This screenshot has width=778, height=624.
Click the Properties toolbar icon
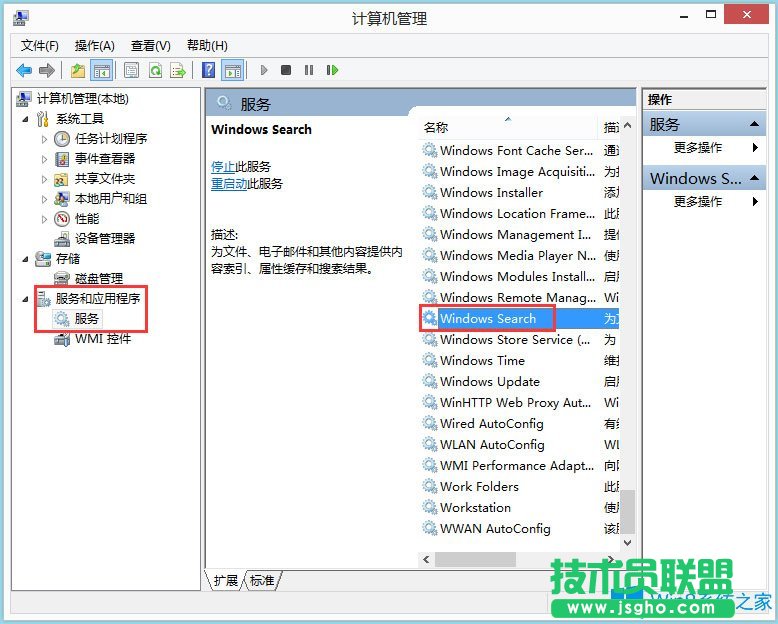click(131, 70)
